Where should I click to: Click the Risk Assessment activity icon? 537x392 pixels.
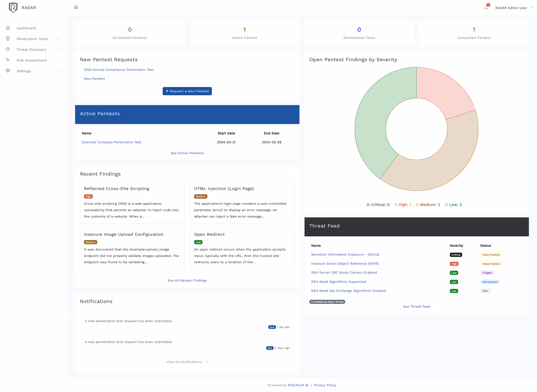(x=8, y=60)
